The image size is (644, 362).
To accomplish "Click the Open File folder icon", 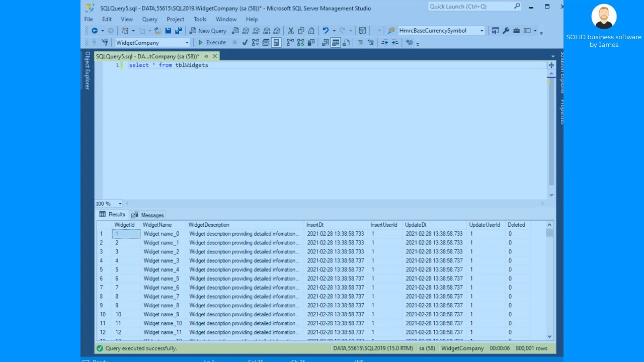I will pos(157,31).
